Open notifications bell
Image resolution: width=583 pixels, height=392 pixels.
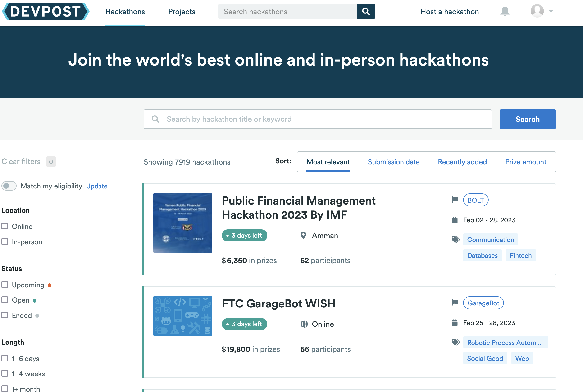505,12
